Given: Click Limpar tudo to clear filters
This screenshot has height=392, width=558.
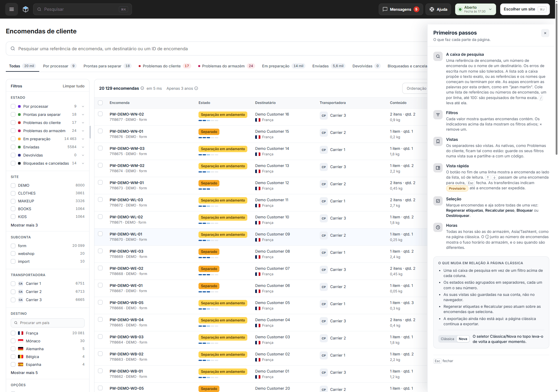Looking at the screenshot, I should [x=74, y=86].
